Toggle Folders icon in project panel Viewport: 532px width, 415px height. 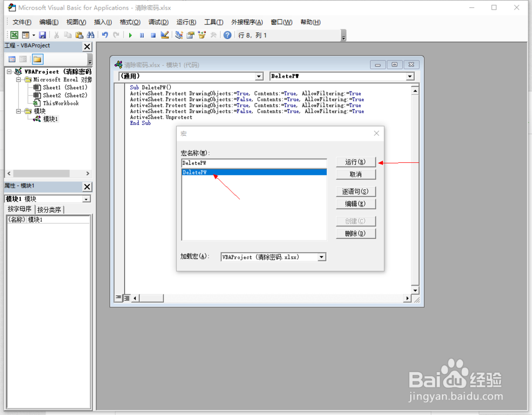[37, 60]
